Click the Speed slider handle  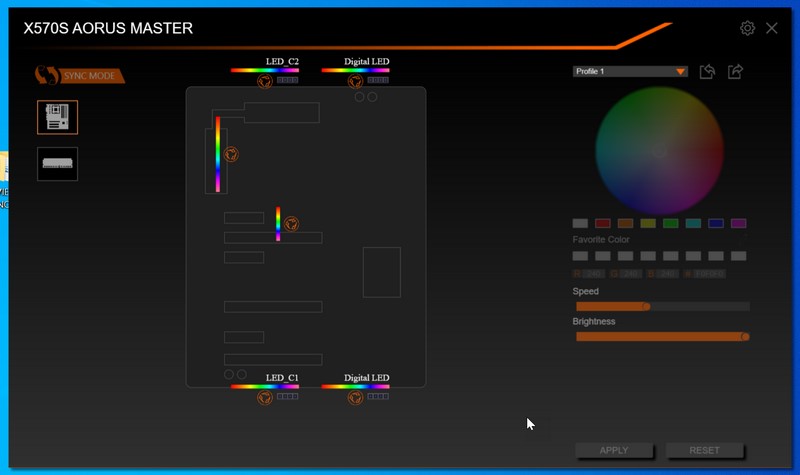tap(646, 307)
